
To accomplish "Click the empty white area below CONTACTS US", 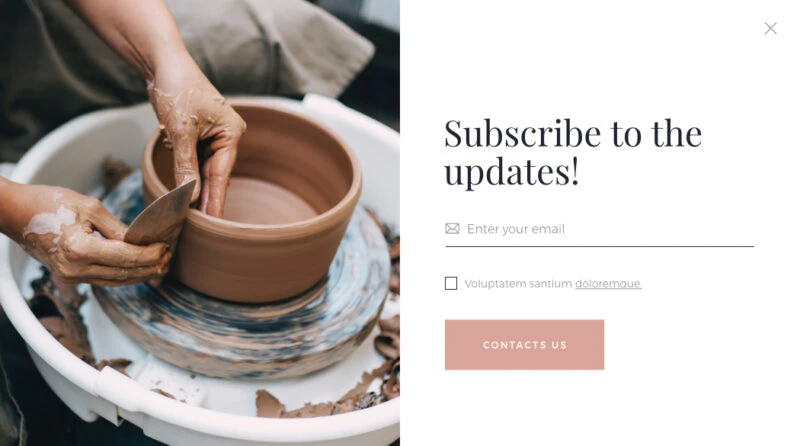I will [599, 408].
